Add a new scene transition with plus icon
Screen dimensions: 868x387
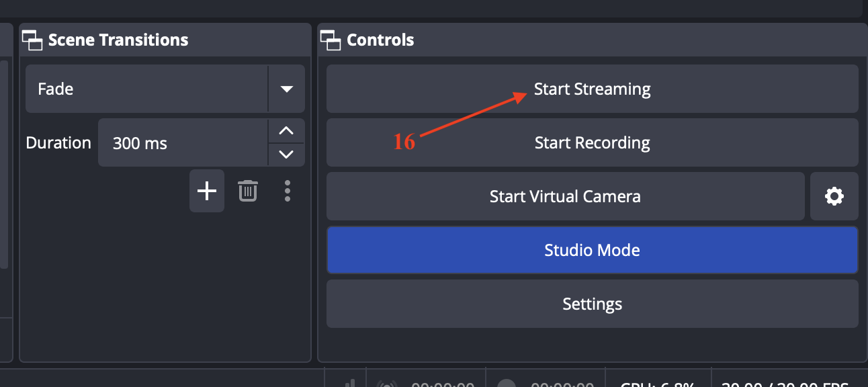click(207, 191)
